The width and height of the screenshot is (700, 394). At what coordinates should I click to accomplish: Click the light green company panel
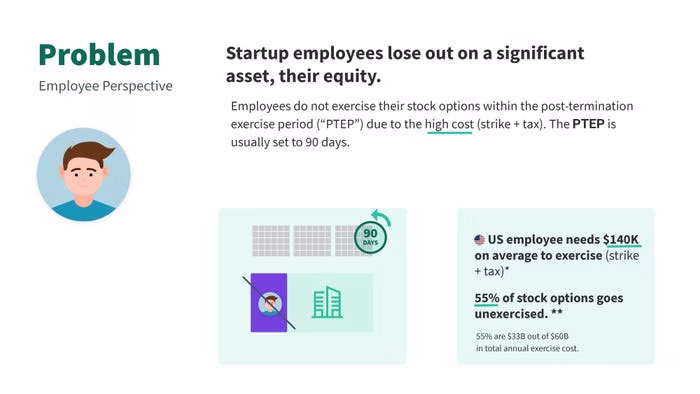click(x=330, y=303)
